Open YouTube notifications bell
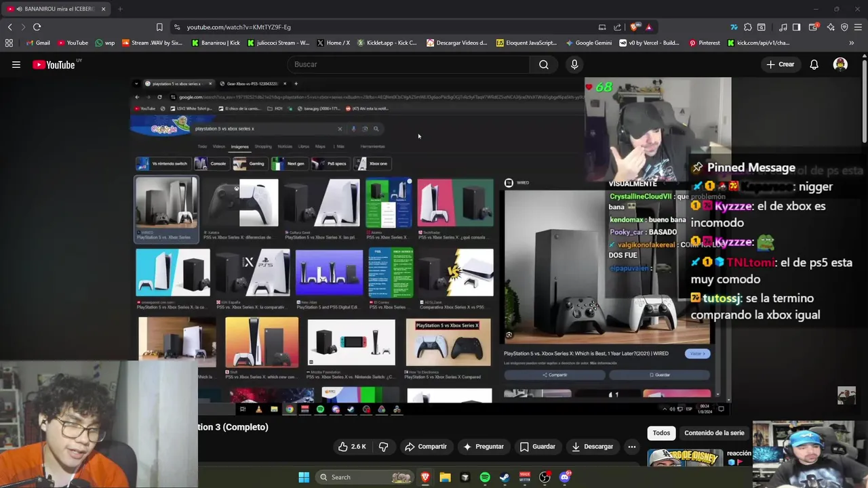This screenshot has width=868, height=488. tap(814, 64)
